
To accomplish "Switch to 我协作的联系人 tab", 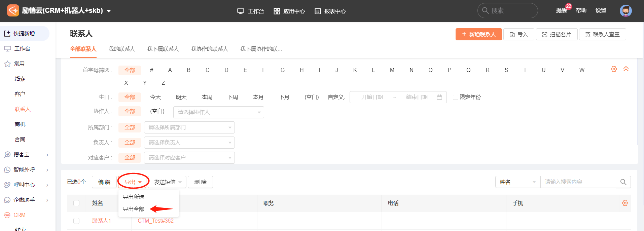I will pos(209,49).
